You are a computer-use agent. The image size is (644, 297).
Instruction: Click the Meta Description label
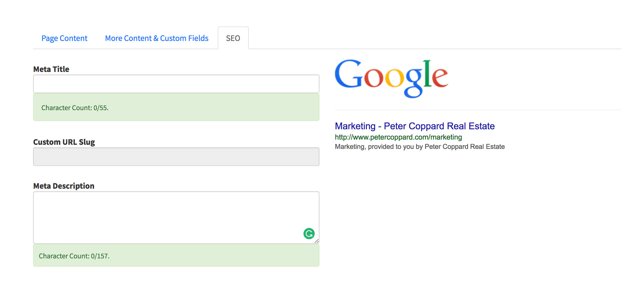point(64,186)
